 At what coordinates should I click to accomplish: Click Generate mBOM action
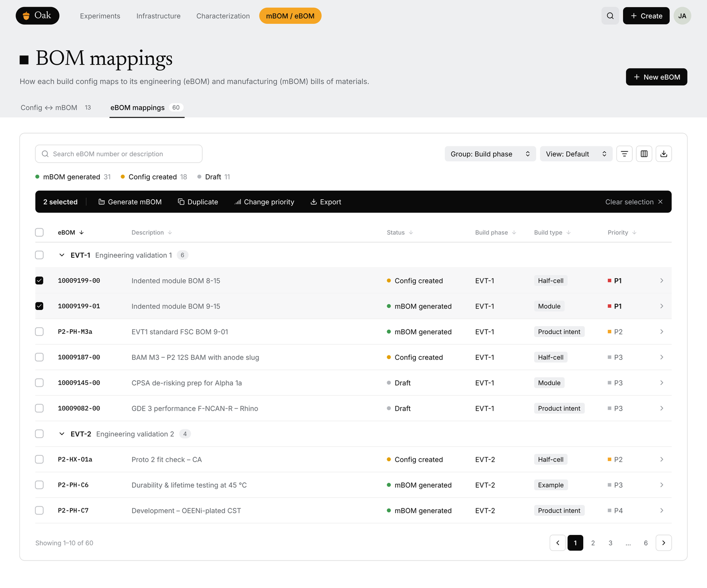(130, 202)
